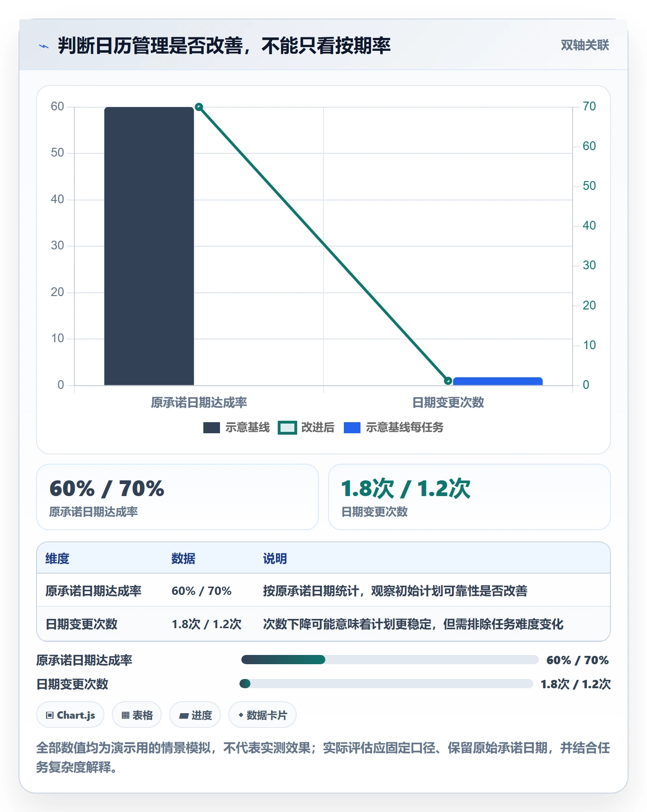
Task: Click progress value 60% / 70% at right
Action: (x=577, y=660)
